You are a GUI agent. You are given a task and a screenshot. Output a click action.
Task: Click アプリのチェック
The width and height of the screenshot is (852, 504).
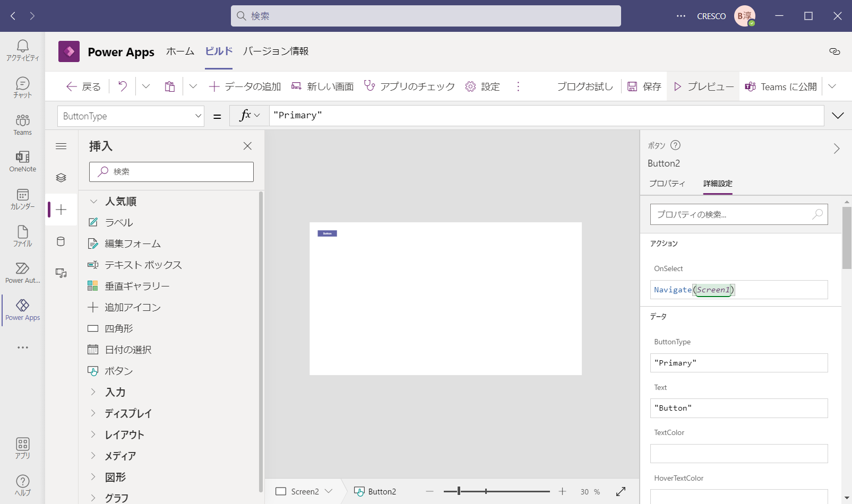click(x=409, y=86)
